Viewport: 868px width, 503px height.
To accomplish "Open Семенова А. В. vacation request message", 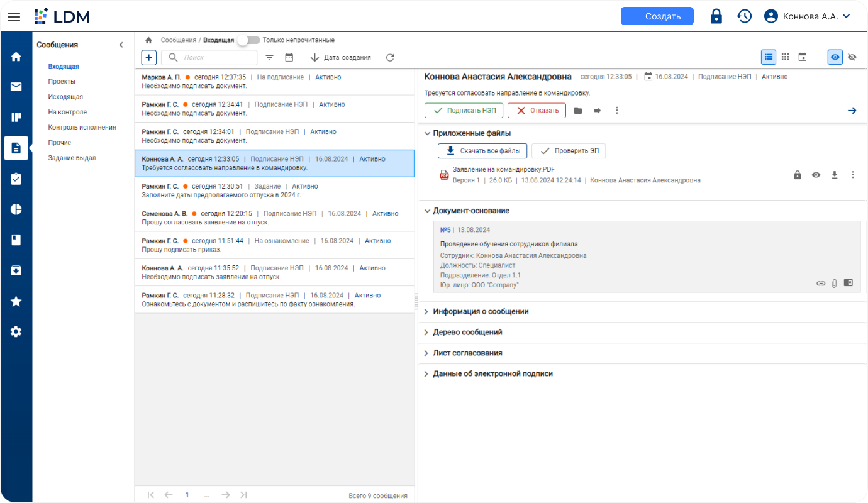I will [274, 218].
